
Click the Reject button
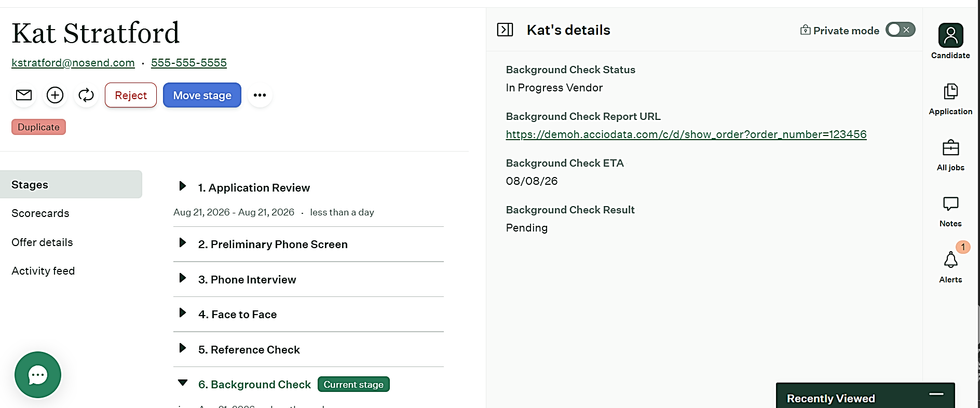131,95
